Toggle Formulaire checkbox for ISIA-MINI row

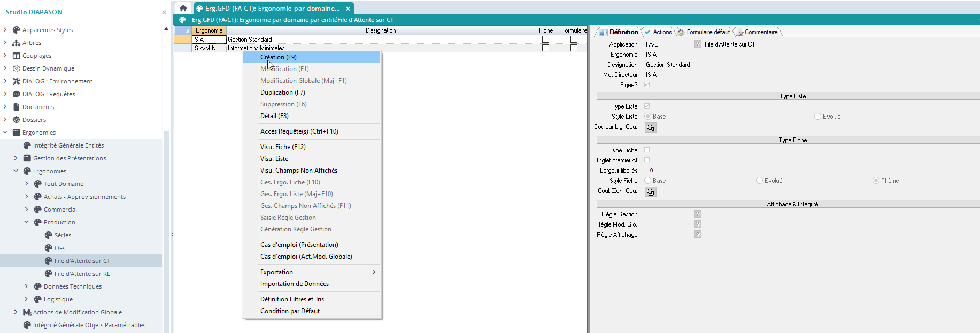[x=574, y=48]
